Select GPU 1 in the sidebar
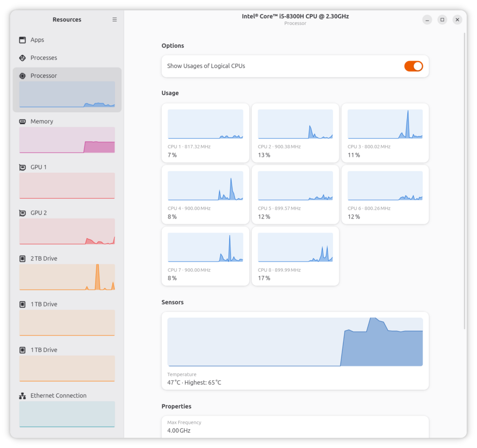Screen dimensions: 477x448 click(x=67, y=181)
